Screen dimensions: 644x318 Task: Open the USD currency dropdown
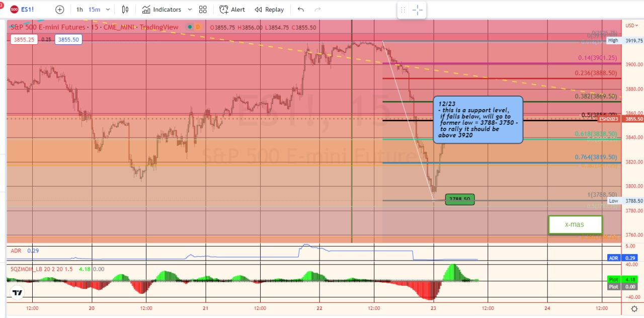pyautogui.click(x=631, y=25)
